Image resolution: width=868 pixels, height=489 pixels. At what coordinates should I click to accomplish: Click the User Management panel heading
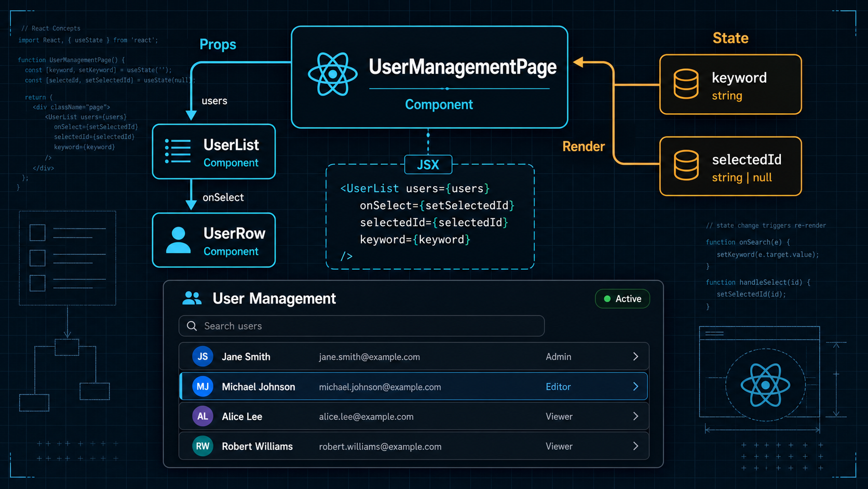coord(274,298)
